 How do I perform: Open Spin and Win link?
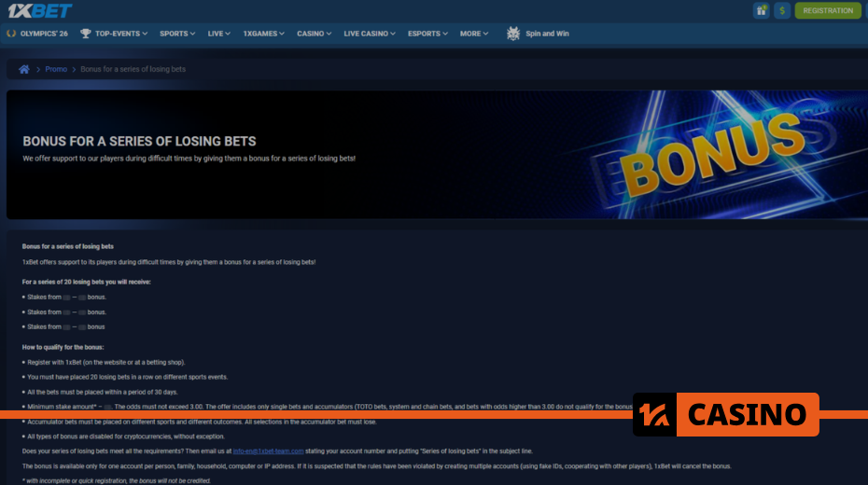click(x=547, y=34)
